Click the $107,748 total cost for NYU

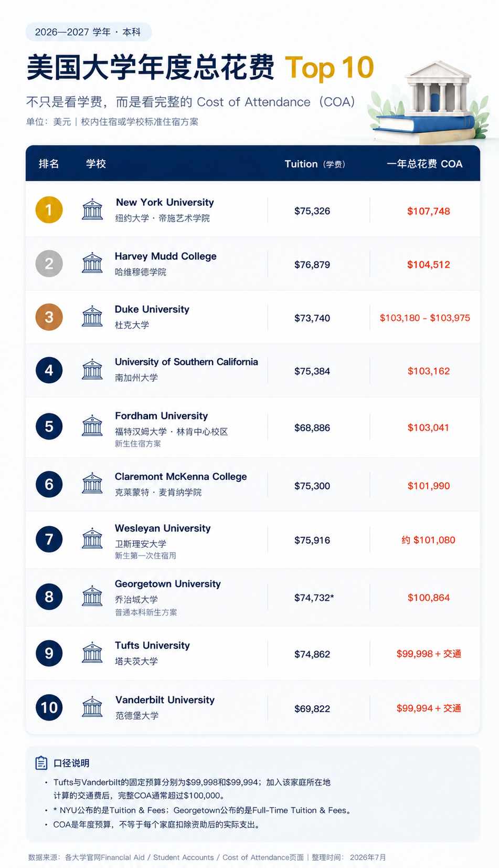tap(429, 211)
